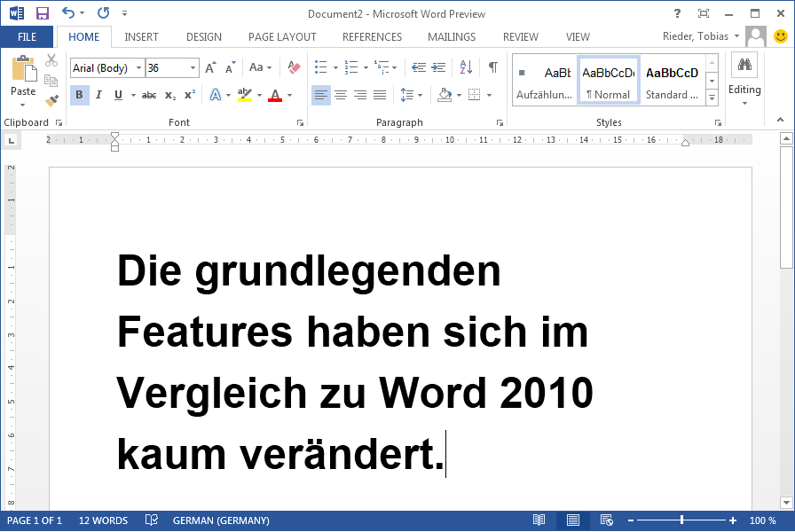The height and width of the screenshot is (532, 795).
Task: Open the Line Spacing dropdown
Action: click(411, 95)
